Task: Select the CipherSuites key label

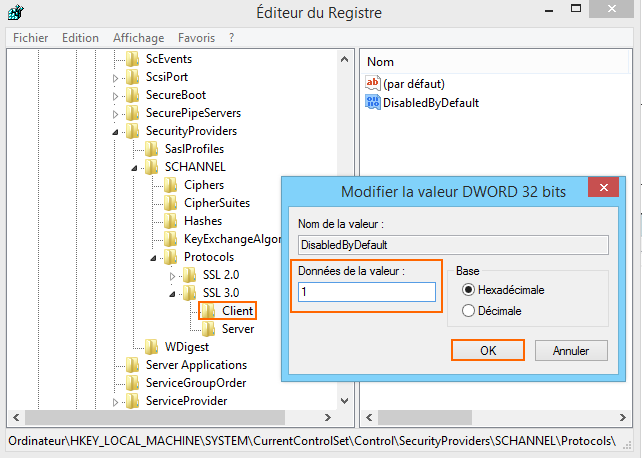Action: (217, 203)
